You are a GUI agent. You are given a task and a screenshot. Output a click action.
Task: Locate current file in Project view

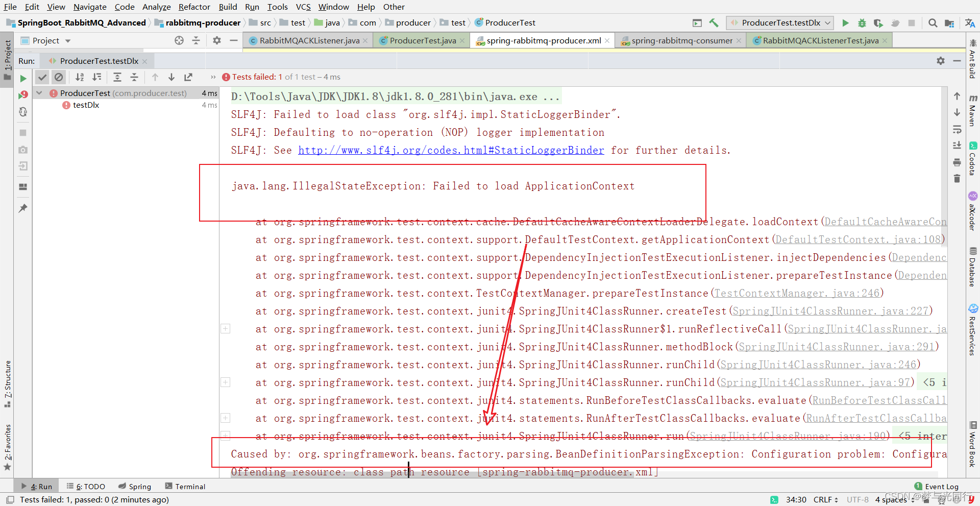point(179,41)
